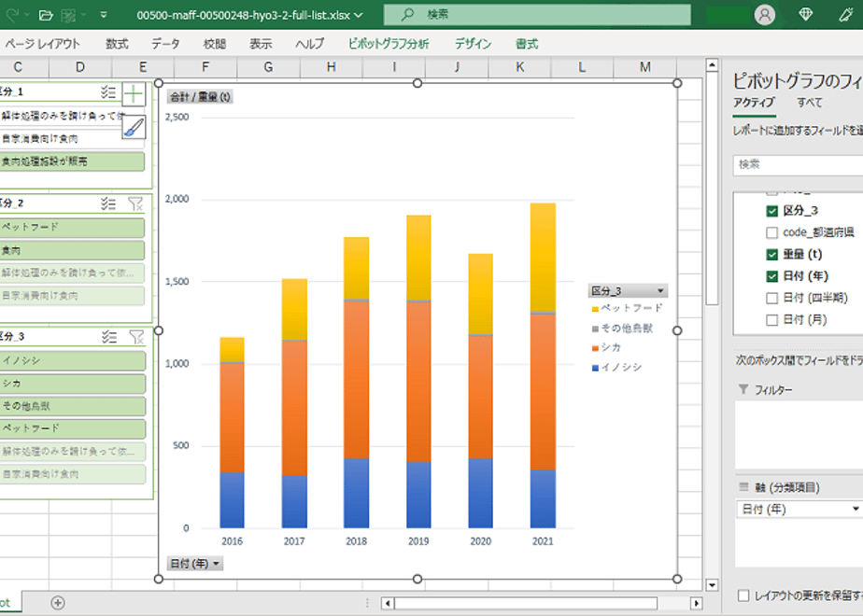Click the 検索 search box in the title bar
The height and width of the screenshot is (616, 863).
point(537,15)
